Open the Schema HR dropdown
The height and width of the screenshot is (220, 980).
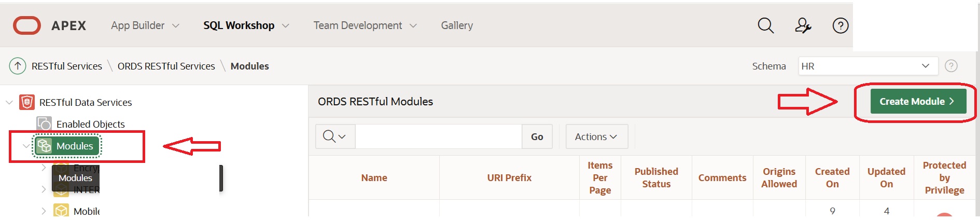868,66
